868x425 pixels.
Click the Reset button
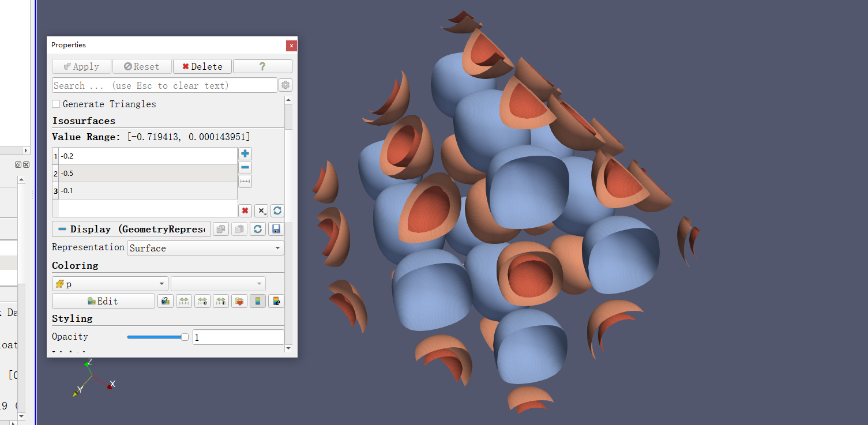(142, 66)
